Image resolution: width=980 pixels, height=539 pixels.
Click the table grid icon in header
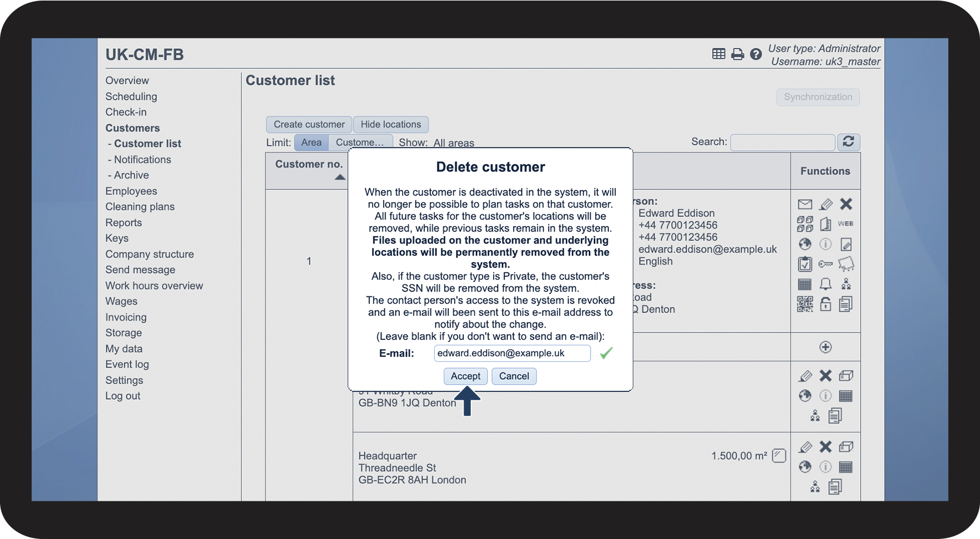718,54
